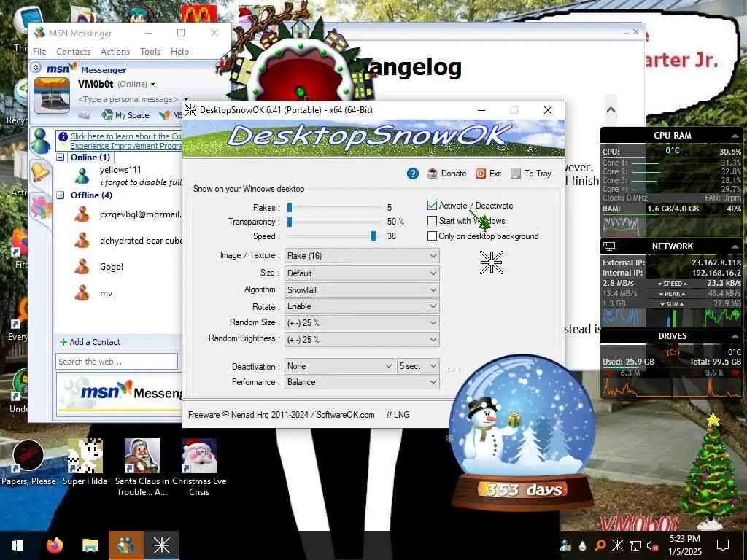This screenshot has height=560, width=747.
Task: Click the contacts buddy tab icon in Messenger sidebar
Action: point(41,141)
